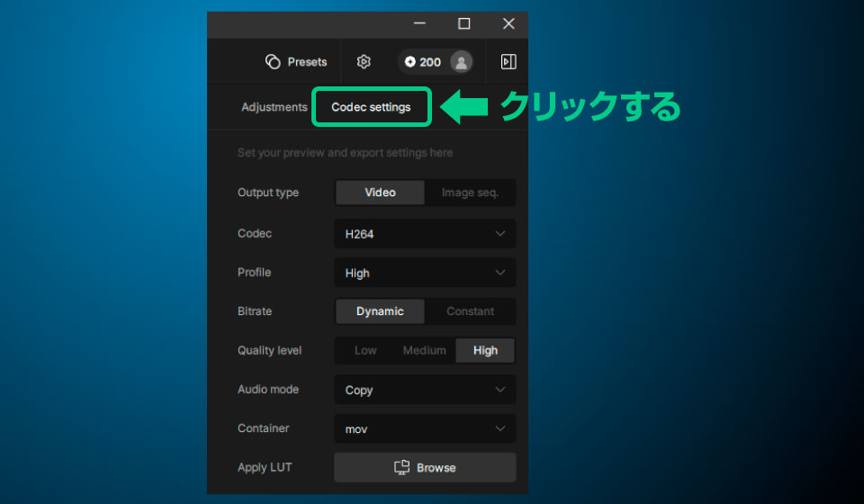Set output type to Video
The height and width of the screenshot is (504, 864).
[x=380, y=193]
